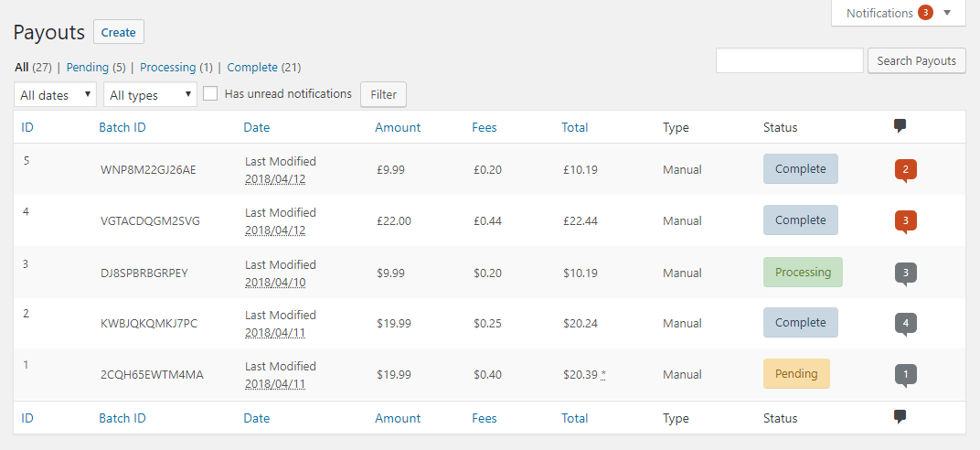
Task: Open notification bubble for payout DJ8SPBRBGRPEY
Action: (x=905, y=273)
